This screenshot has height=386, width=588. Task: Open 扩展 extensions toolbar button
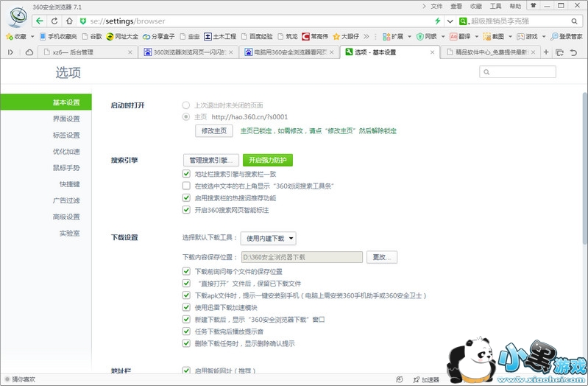click(x=393, y=36)
